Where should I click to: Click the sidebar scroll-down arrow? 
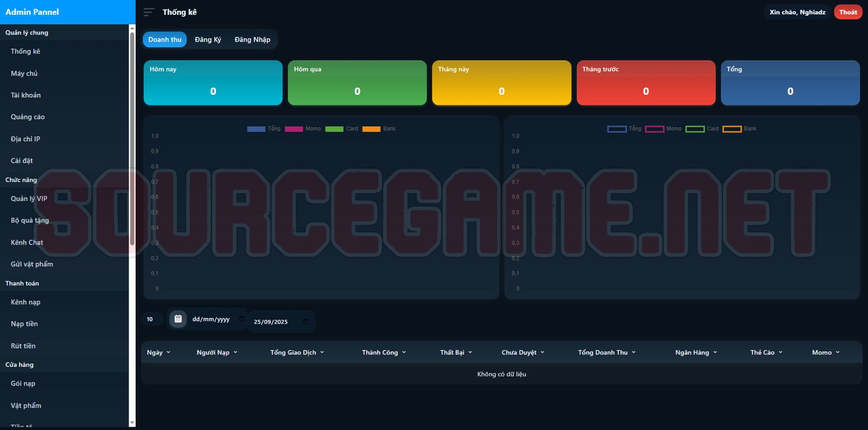(x=132, y=423)
